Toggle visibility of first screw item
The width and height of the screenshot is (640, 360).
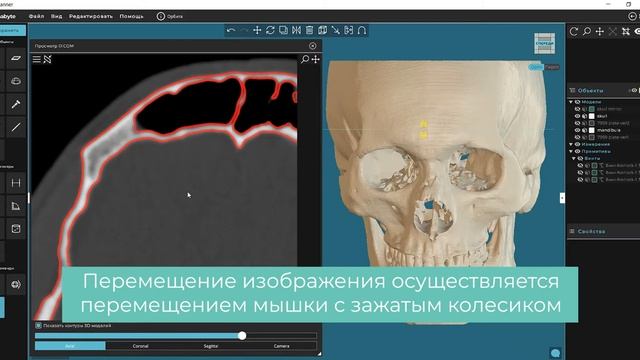580,166
